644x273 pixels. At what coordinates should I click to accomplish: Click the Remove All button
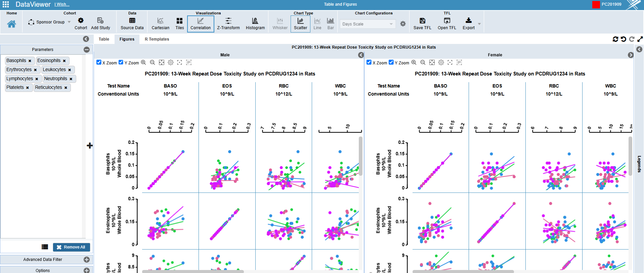pyautogui.click(x=71, y=247)
